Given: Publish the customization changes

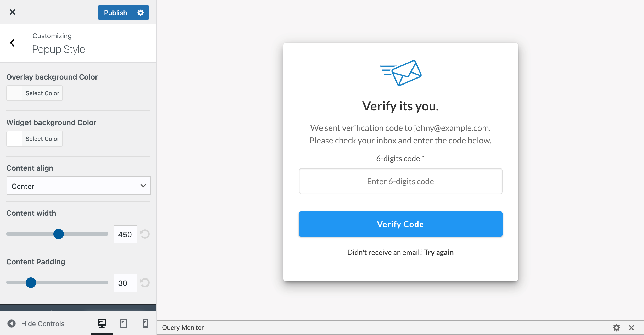Looking at the screenshot, I should tap(115, 12).
